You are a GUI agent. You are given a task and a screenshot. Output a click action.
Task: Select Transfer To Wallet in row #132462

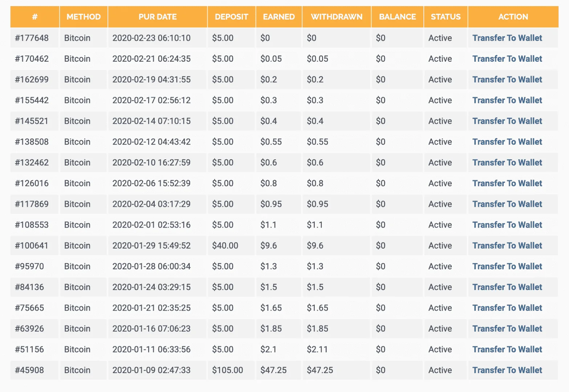pos(507,163)
